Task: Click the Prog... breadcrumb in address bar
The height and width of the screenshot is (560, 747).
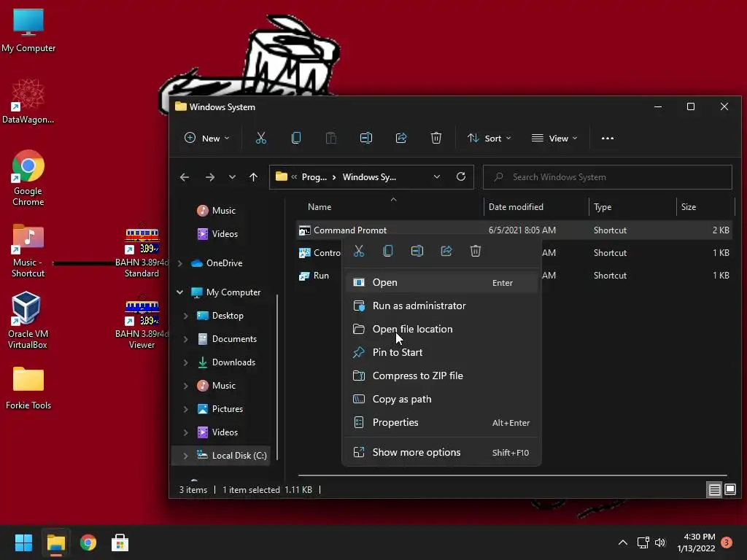Action: tap(314, 177)
